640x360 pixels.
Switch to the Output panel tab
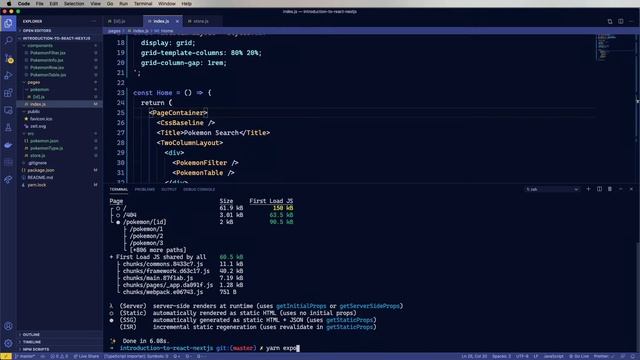[x=169, y=189]
